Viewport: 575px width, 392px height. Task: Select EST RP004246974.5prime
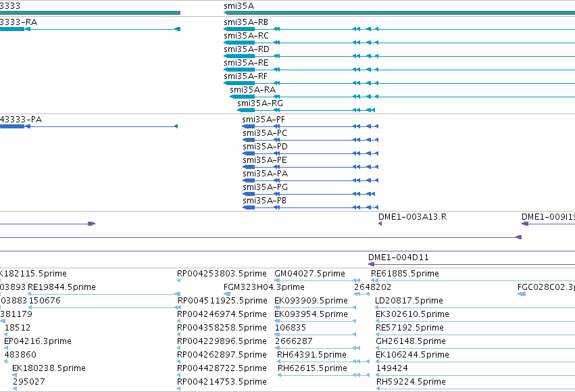(x=222, y=314)
